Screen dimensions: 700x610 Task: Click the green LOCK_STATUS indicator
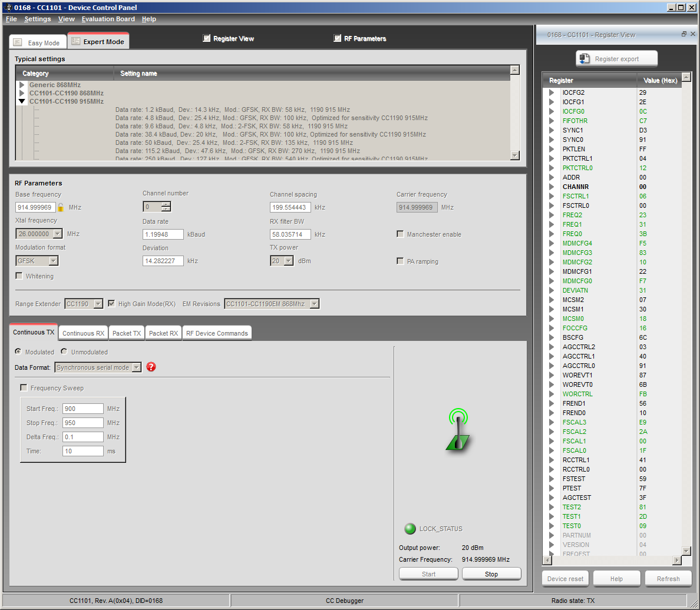tap(410, 529)
